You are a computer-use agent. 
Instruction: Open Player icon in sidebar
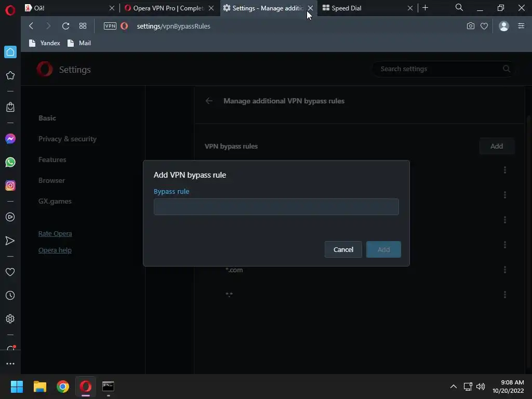point(10,217)
